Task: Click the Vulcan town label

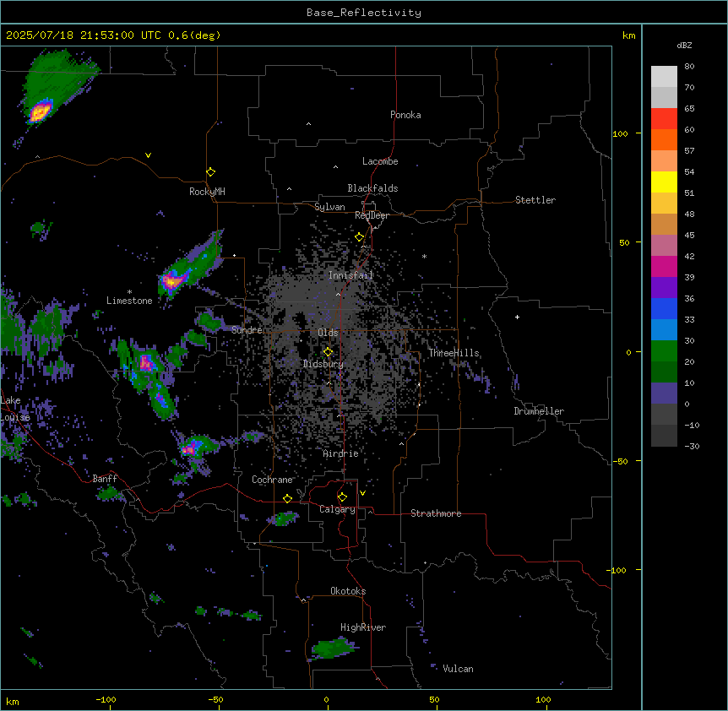Action: tap(459, 669)
